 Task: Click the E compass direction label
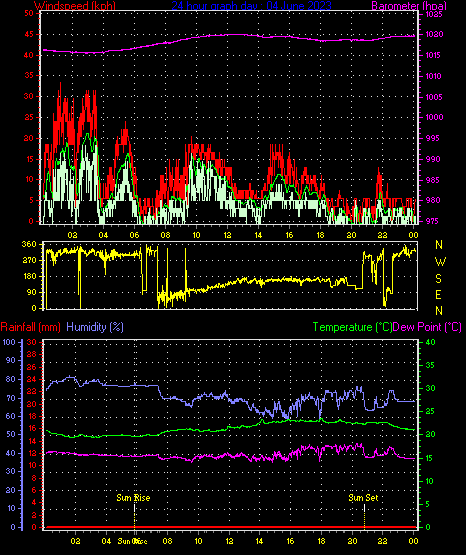(438, 295)
